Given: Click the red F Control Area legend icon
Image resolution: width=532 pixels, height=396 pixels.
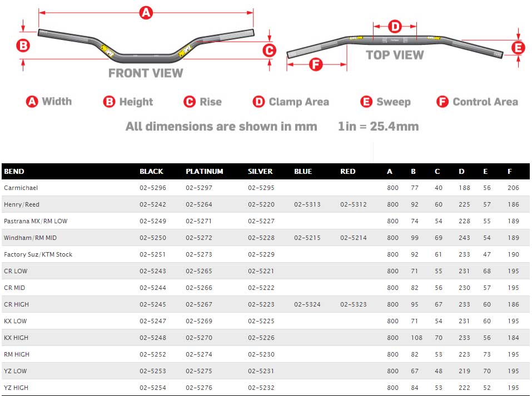Looking at the screenshot, I should [x=442, y=102].
